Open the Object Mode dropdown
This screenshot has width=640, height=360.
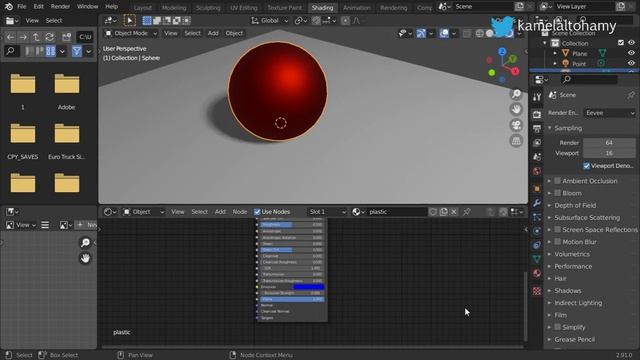(131, 33)
